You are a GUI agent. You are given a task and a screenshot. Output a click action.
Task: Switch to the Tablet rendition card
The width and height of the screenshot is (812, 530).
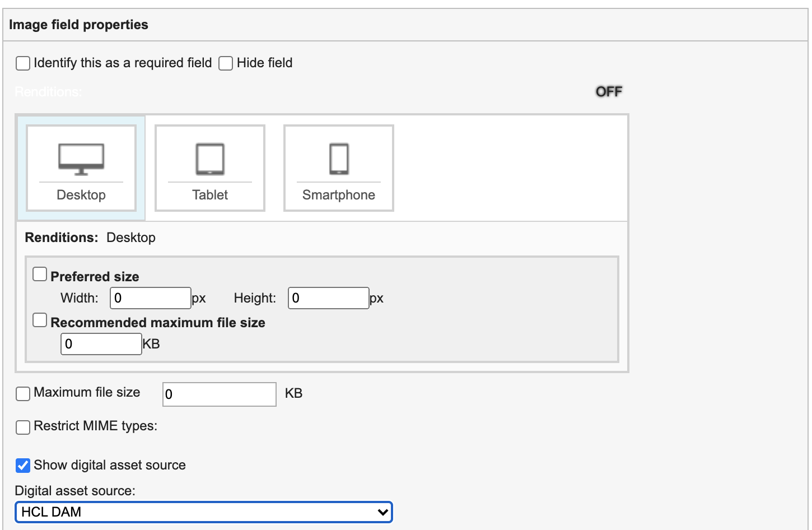(x=209, y=168)
